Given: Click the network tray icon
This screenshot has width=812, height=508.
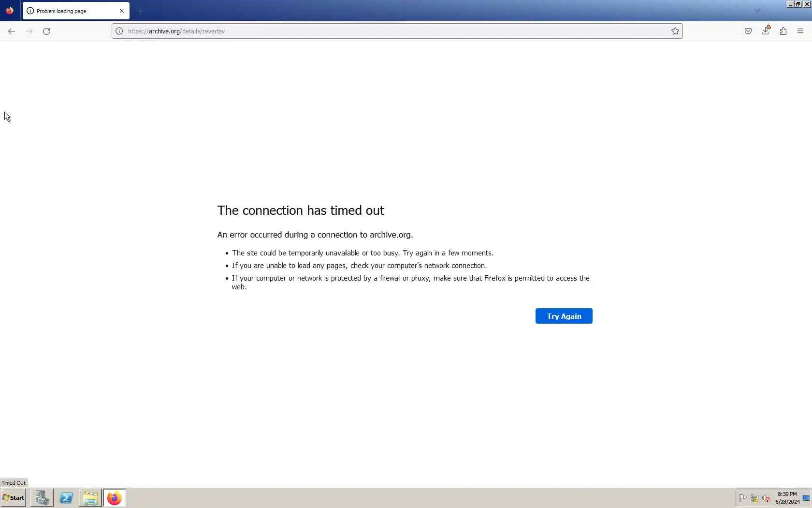Looking at the screenshot, I should click(x=754, y=498).
